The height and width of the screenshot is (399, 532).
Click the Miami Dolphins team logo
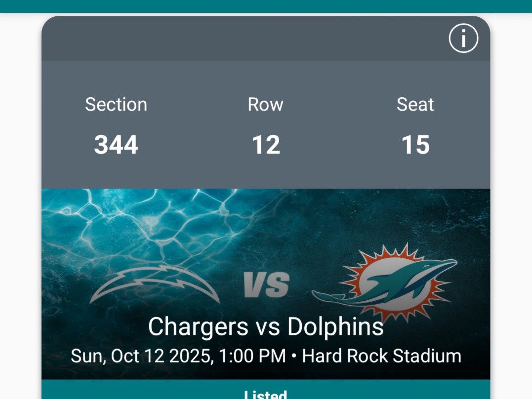pos(385,282)
